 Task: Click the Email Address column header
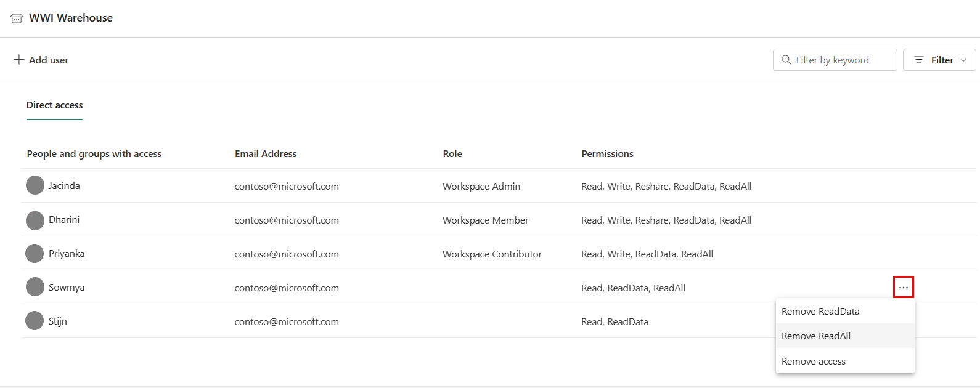point(266,154)
